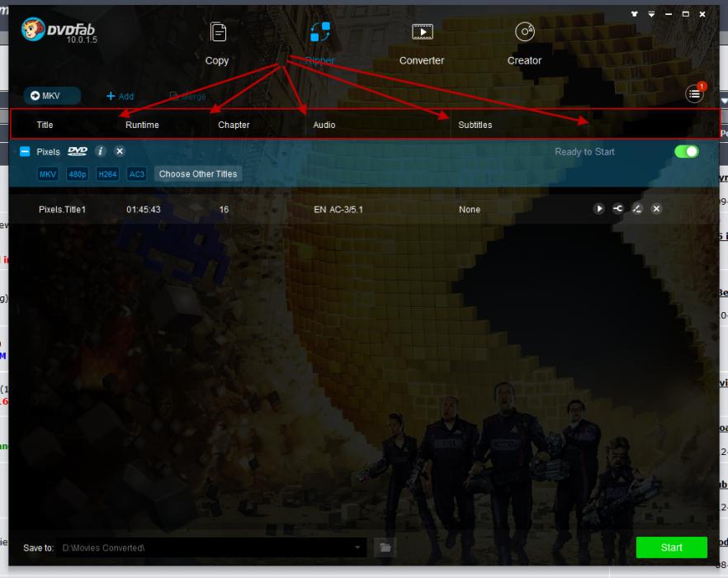Click the Pixels source name
This screenshot has width=728, height=578.
(48, 152)
